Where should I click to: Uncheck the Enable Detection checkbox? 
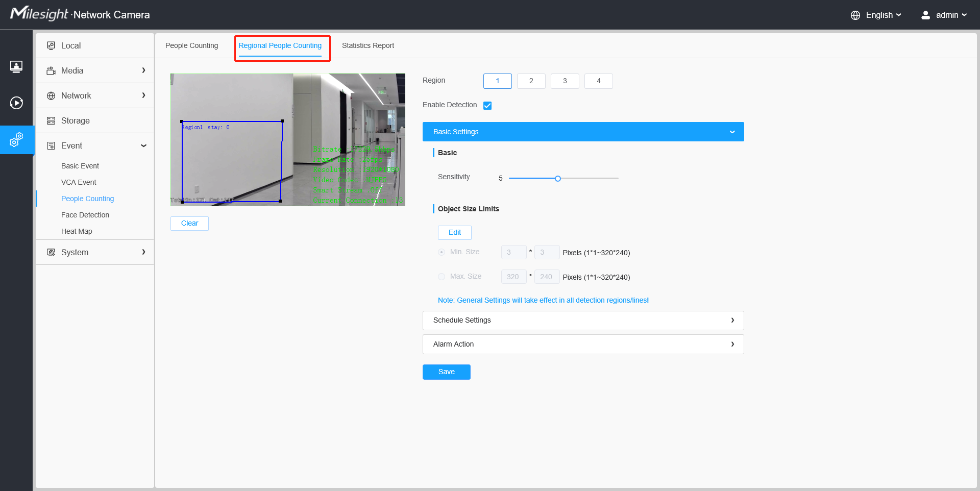[x=487, y=106]
